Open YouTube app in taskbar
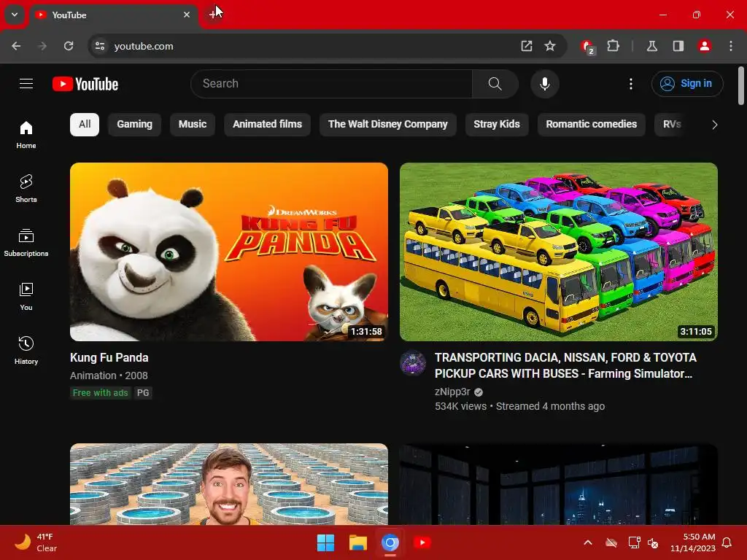This screenshot has height=560, width=747. [x=422, y=542]
